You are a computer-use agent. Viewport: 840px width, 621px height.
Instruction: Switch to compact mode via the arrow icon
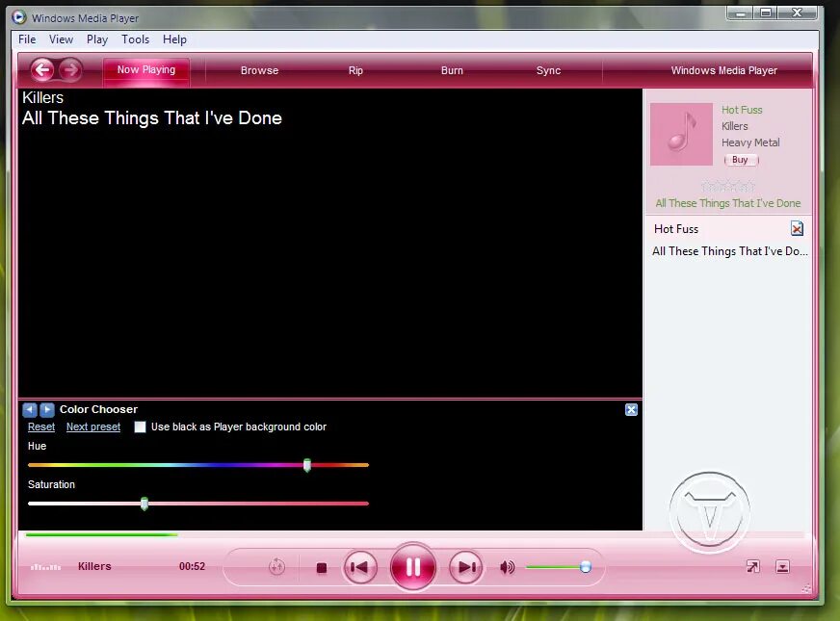[x=782, y=566]
